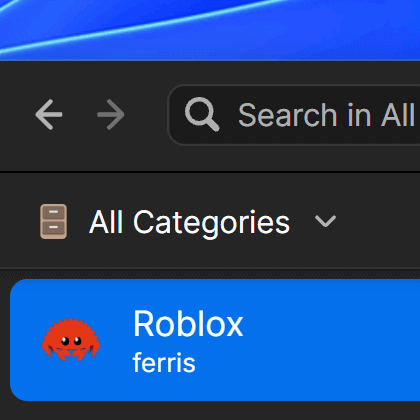Go back with the left arrow
420x420 pixels.
(x=49, y=114)
